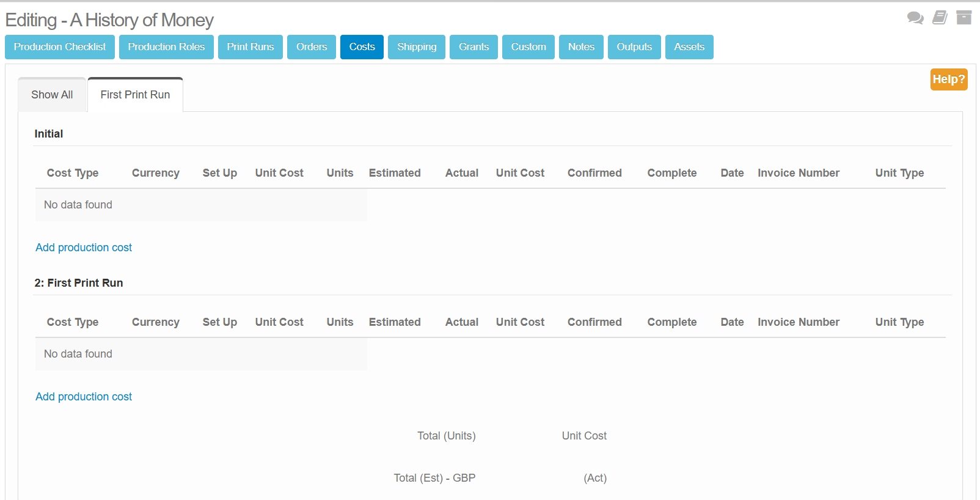Select the Costs section button
Screen dimensions: 980x500
point(362,47)
